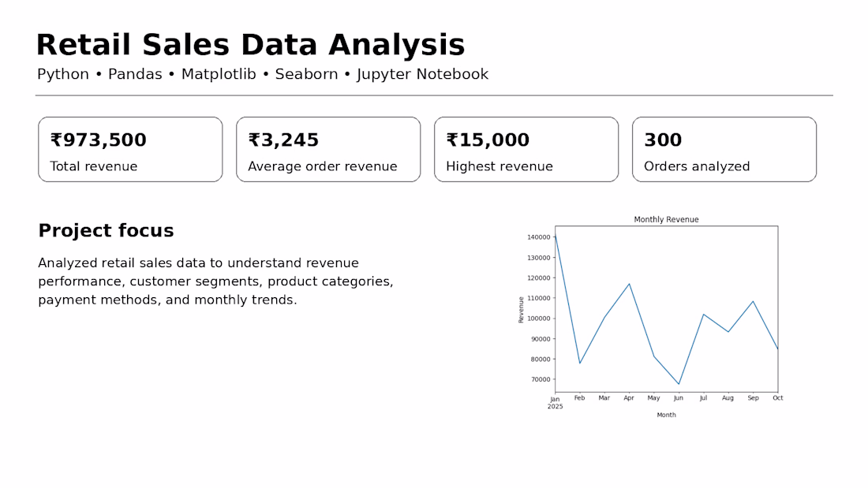Image resolution: width=868 pixels, height=488 pixels.
Task: Click the "Jan 2025" x-axis tick label
Action: 556,403
